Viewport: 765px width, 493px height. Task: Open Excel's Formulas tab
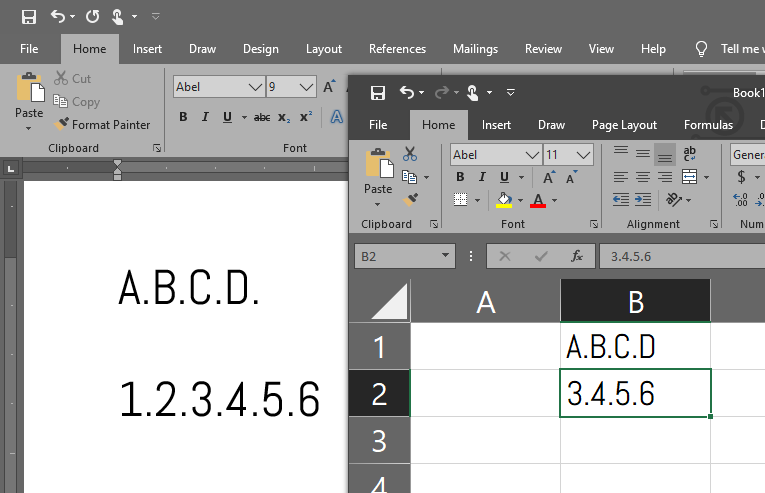pos(708,125)
